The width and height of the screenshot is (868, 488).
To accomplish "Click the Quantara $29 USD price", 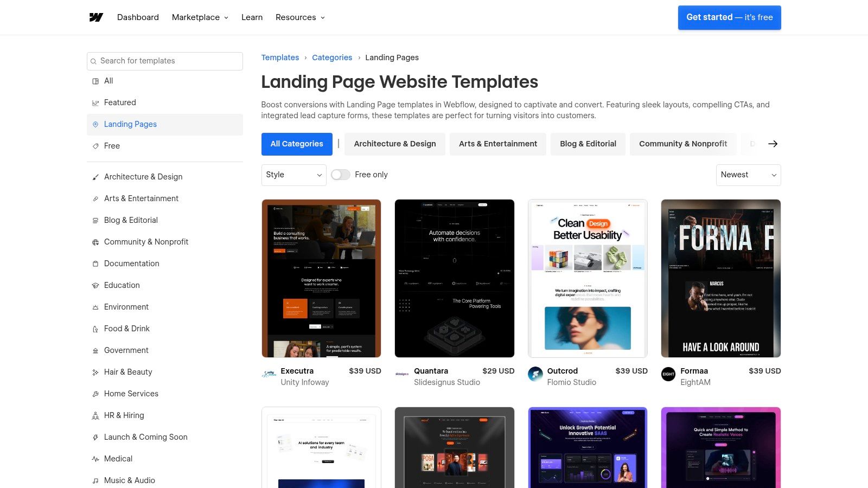I will (x=499, y=371).
